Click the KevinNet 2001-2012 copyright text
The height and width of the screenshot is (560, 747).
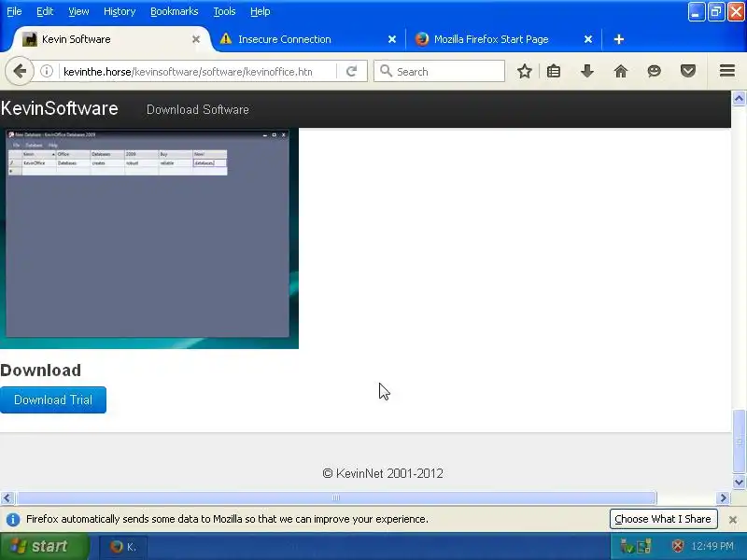(x=383, y=473)
